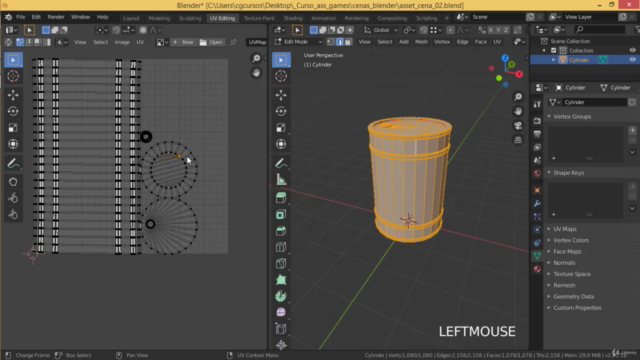Select the Bevel tool

pyautogui.click(x=281, y=231)
